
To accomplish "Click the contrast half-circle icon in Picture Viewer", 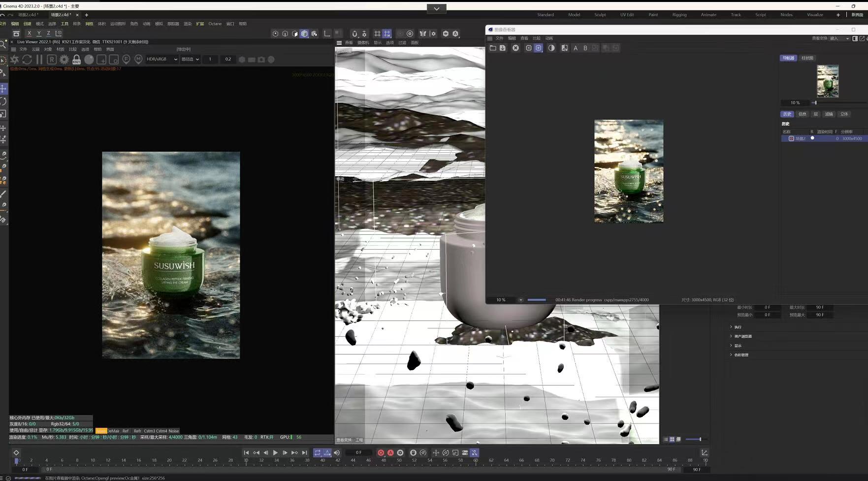I will (551, 48).
